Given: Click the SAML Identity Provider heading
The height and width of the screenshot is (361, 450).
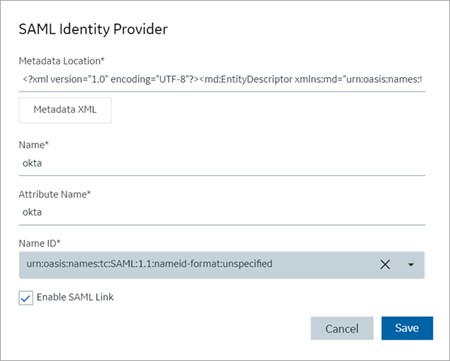Looking at the screenshot, I should 93,29.
